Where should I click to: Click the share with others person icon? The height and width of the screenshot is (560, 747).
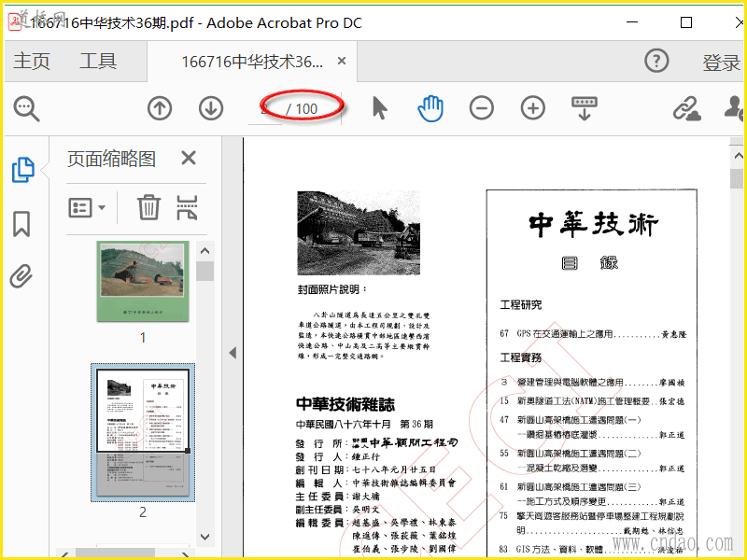(x=734, y=108)
